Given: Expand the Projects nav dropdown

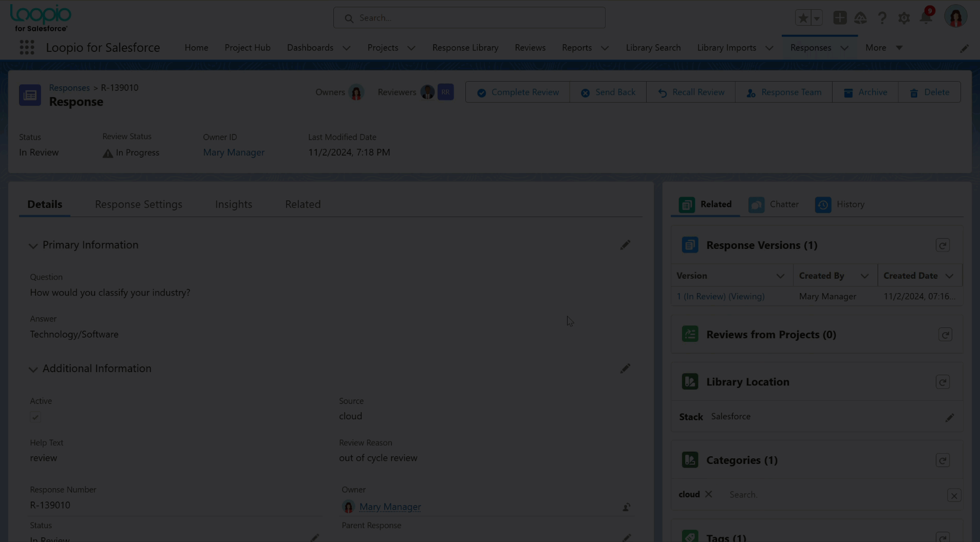Looking at the screenshot, I should click(x=411, y=48).
